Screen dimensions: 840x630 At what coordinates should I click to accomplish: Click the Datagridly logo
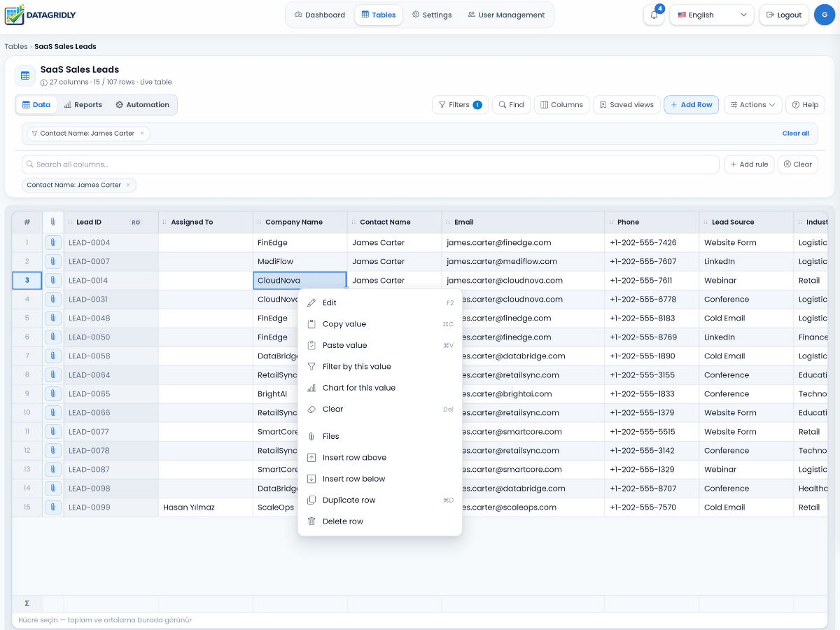(x=40, y=15)
